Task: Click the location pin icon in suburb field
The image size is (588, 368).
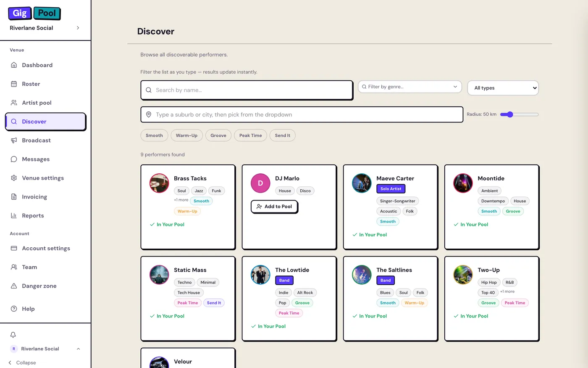Action: tap(148, 114)
